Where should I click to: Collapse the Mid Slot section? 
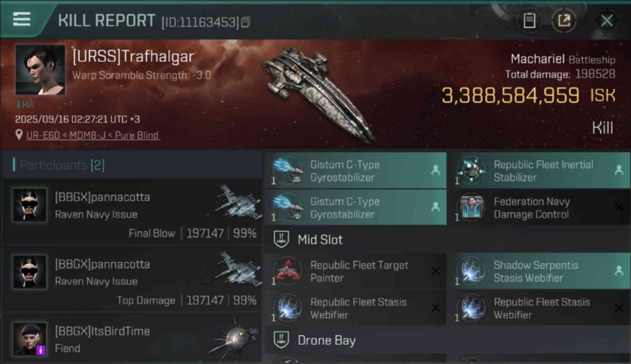(x=447, y=239)
